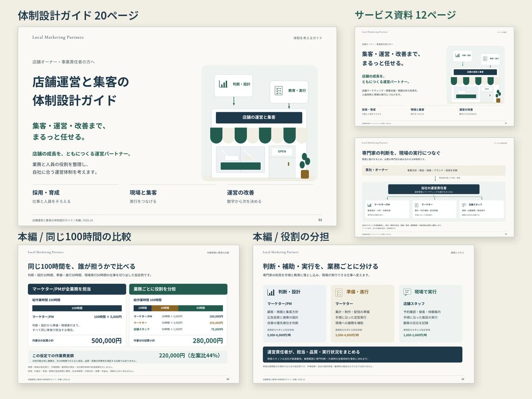Click the 20時間 bar segment
The height and width of the screenshot is (399, 532).
(x=142, y=308)
